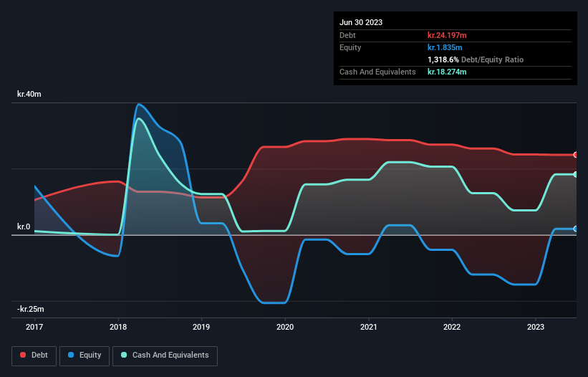Click the kr.1.835m equity value
This screenshot has height=377, width=588.
445,47
